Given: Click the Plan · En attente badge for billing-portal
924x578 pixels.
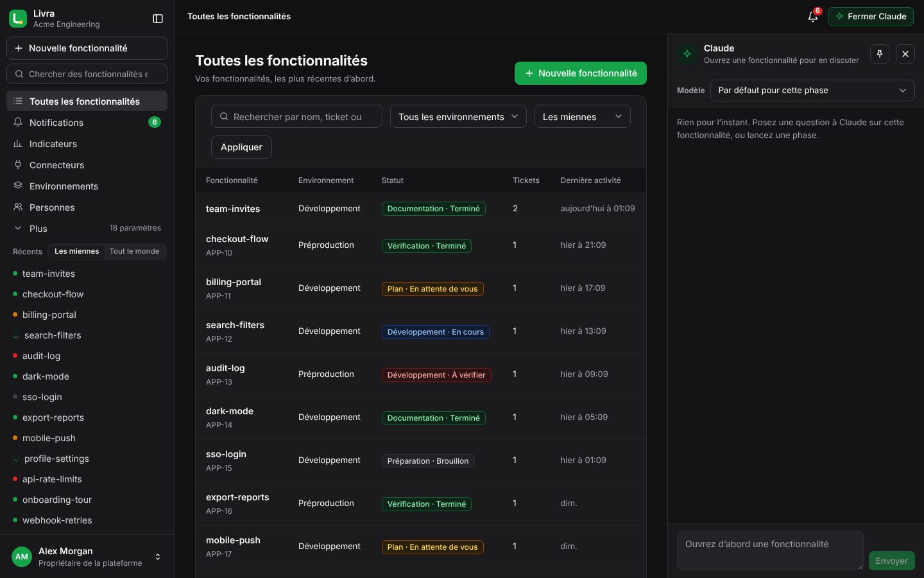Looking at the screenshot, I should (432, 289).
